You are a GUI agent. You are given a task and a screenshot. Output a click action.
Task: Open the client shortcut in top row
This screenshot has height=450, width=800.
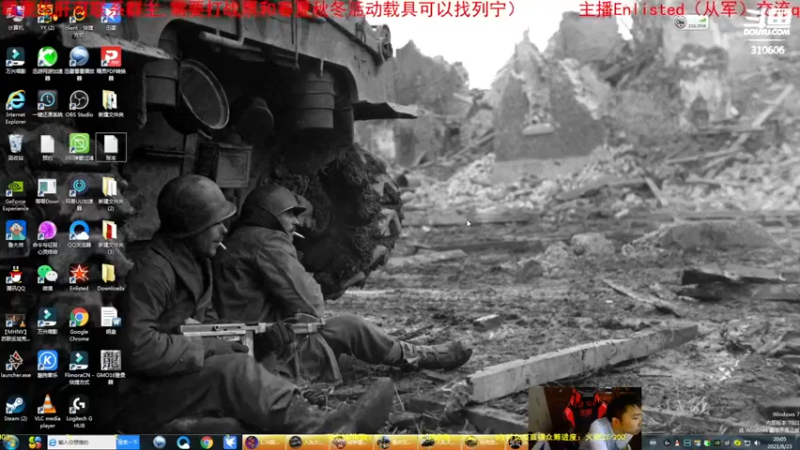point(79,20)
